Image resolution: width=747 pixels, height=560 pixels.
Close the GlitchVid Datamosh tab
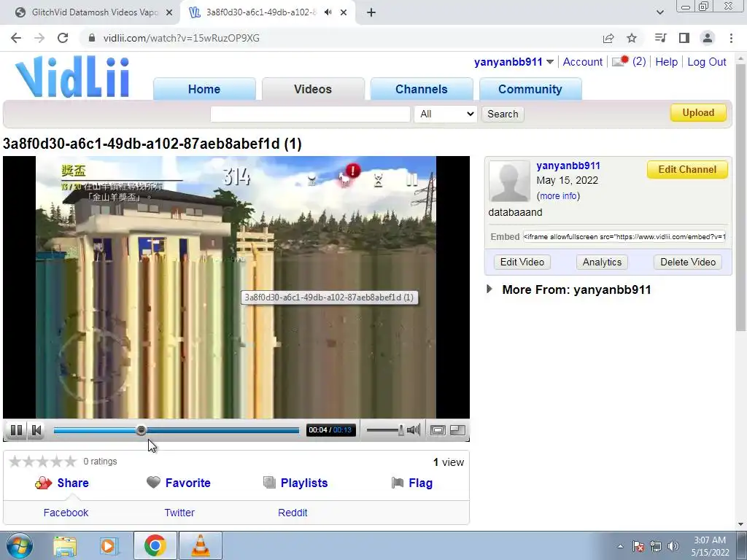pos(169,13)
